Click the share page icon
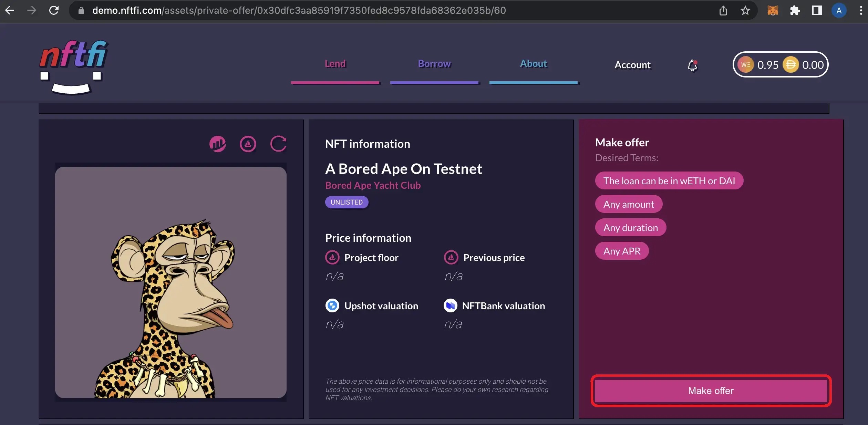 pyautogui.click(x=723, y=11)
